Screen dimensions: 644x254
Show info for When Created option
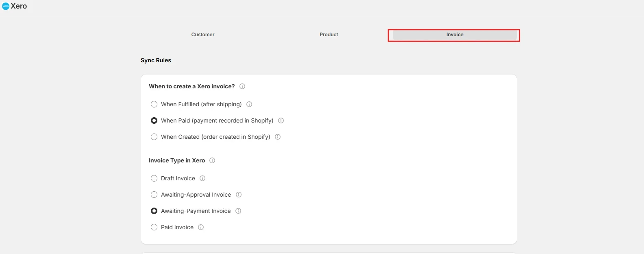pos(278,137)
